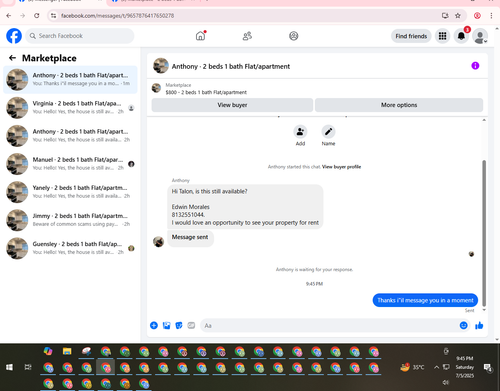Open the Windows Start menu
Screen dimensions: 500x391
tap(9, 367)
